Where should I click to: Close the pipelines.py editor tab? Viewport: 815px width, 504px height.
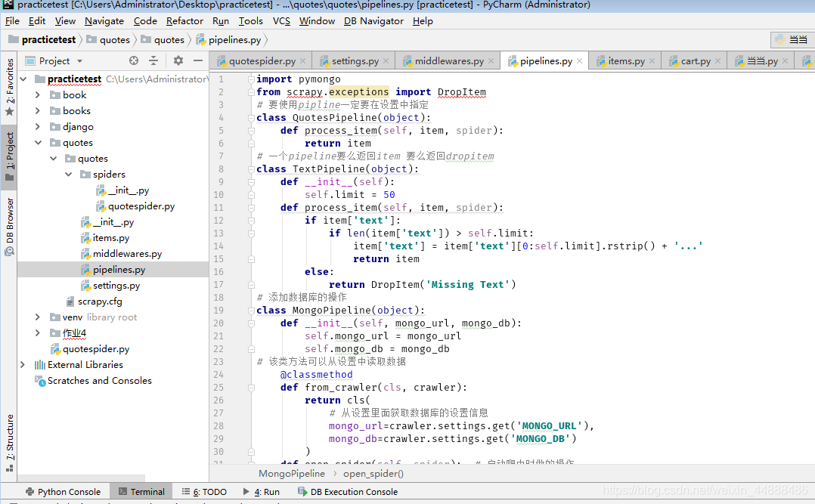[x=580, y=61]
